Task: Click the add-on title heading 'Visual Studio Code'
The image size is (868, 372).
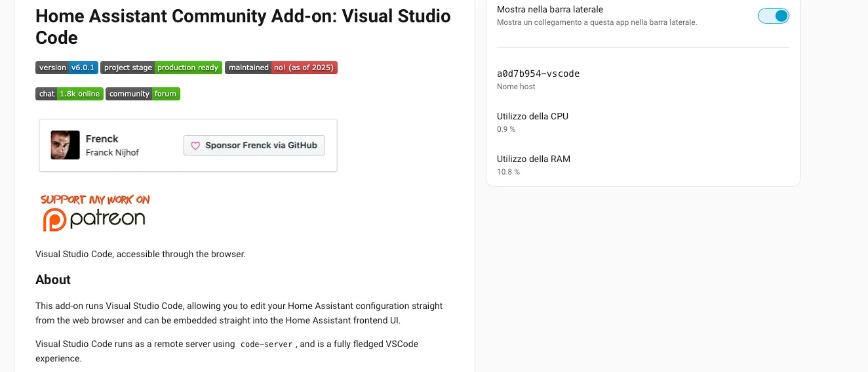Action: tap(243, 26)
